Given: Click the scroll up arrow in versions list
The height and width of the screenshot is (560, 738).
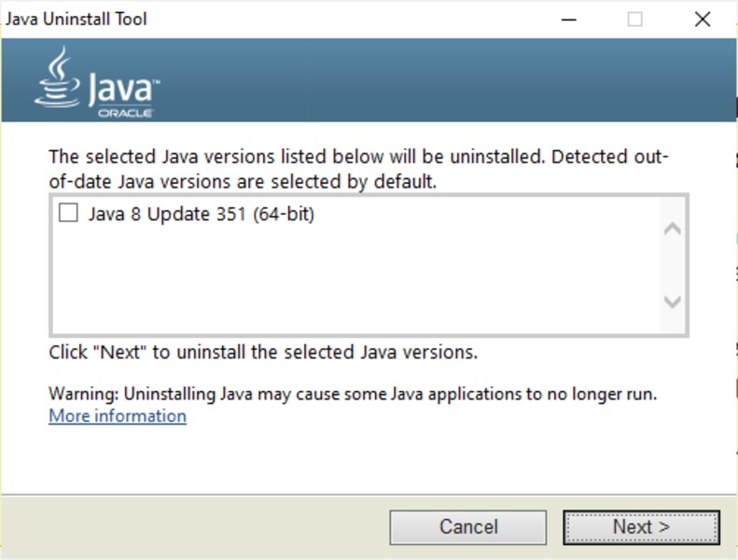Looking at the screenshot, I should [672, 229].
